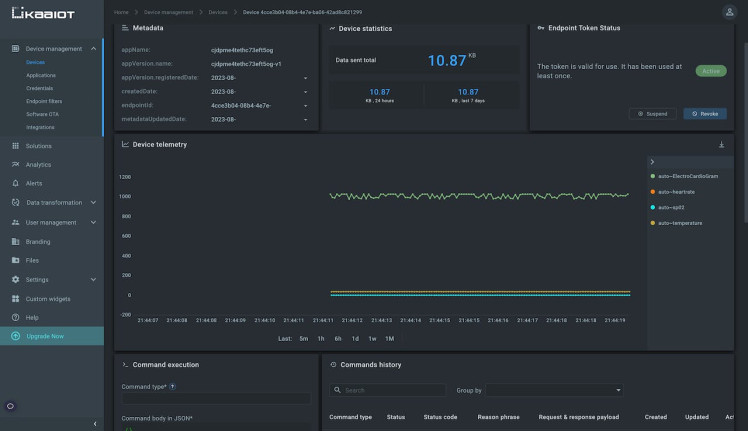Go to Software OTA page
Screen dimensions: 748x431
pyautogui.click(x=43, y=114)
